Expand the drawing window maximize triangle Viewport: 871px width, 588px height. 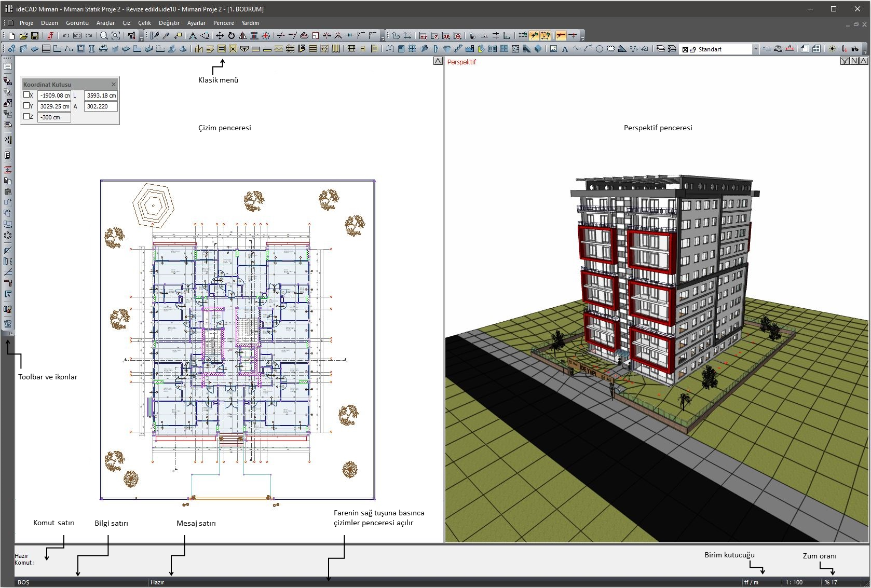[438, 61]
